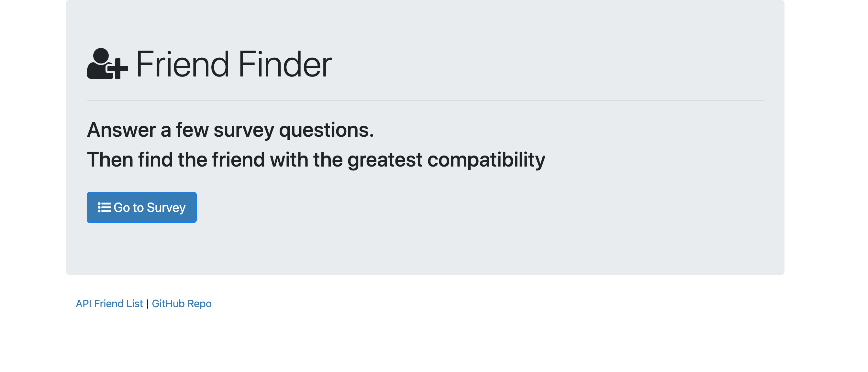This screenshot has width=868, height=372.
Task: Click the list icon inside the survey button
Action: [104, 207]
